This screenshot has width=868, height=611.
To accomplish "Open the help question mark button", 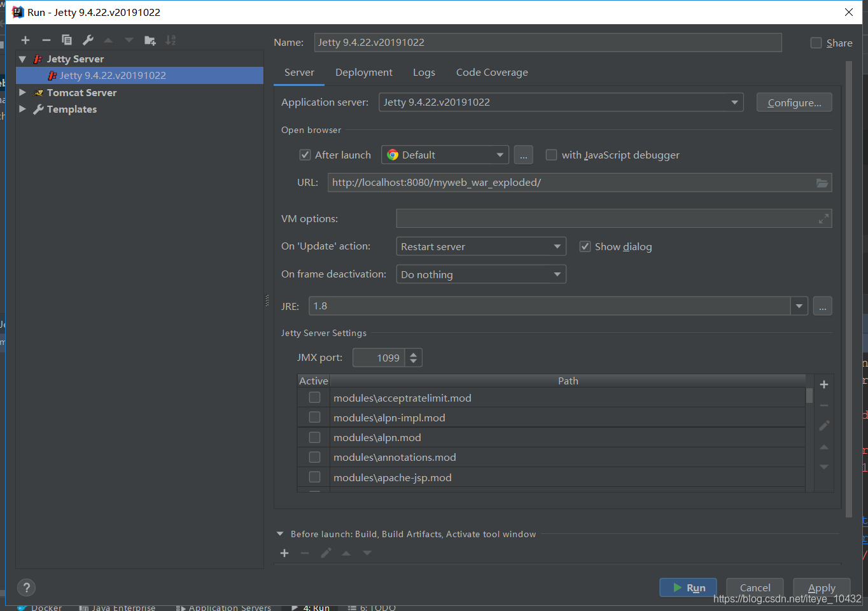I will coord(26,587).
